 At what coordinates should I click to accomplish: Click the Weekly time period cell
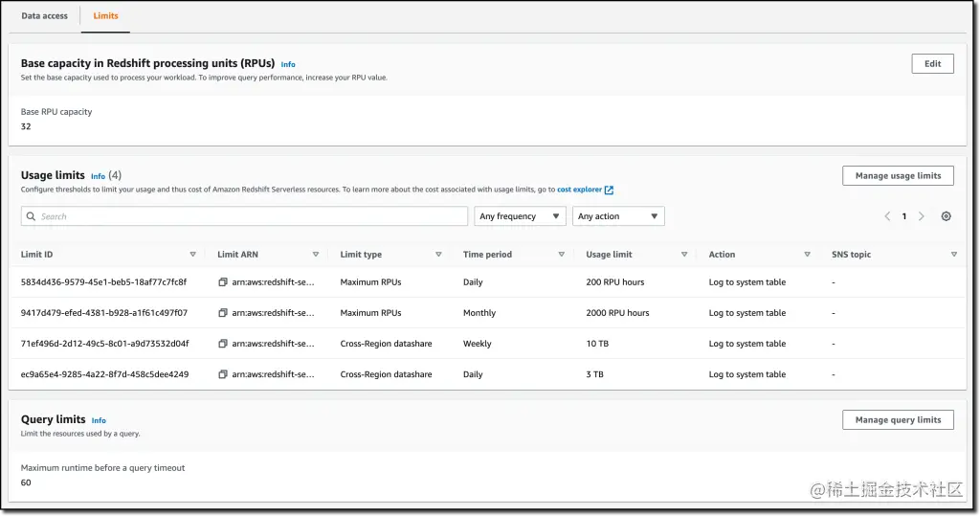[477, 344]
